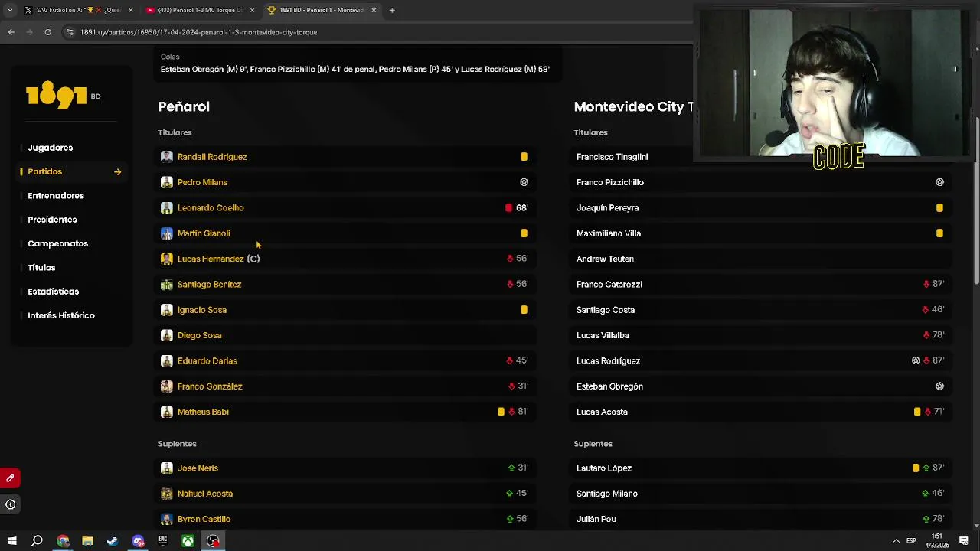
Task: Open the Xbox app from taskbar
Action: [x=188, y=541]
